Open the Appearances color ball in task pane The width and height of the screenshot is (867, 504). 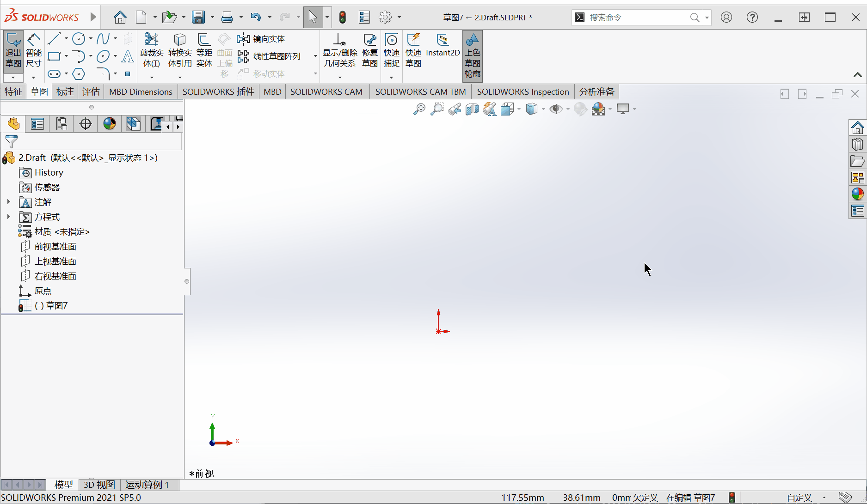(x=857, y=194)
